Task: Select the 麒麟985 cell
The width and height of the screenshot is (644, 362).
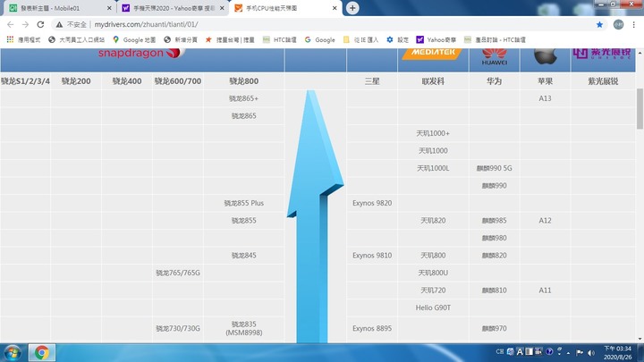Action: tap(494, 221)
